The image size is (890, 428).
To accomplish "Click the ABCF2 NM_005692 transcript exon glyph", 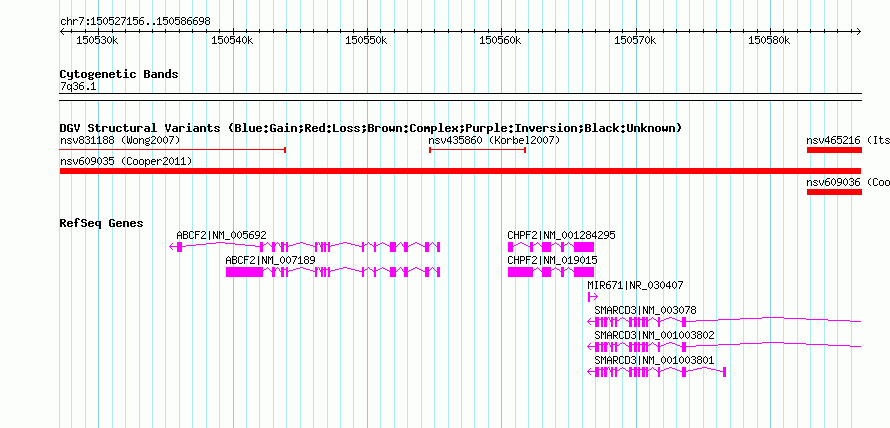I will [305, 246].
